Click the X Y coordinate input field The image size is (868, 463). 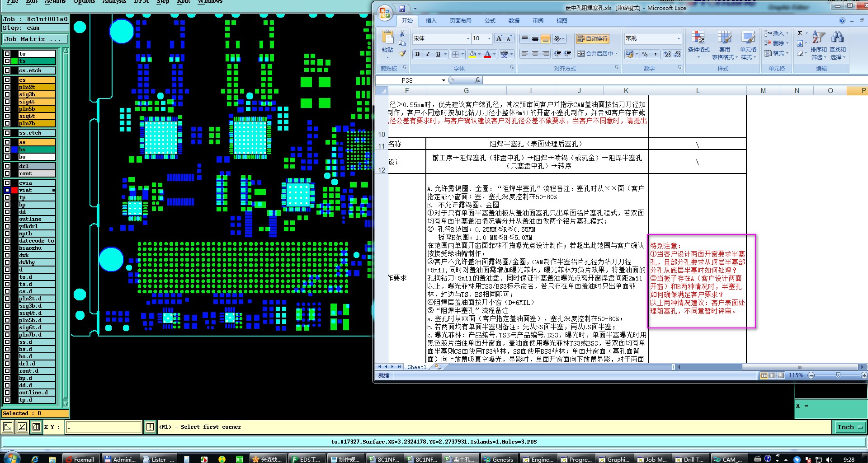tap(104, 427)
